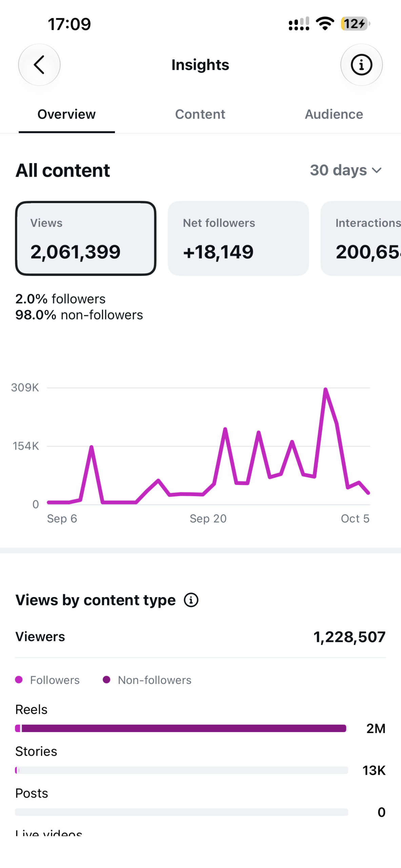
Task: Tap the Wi-Fi status icon
Action: tap(325, 24)
